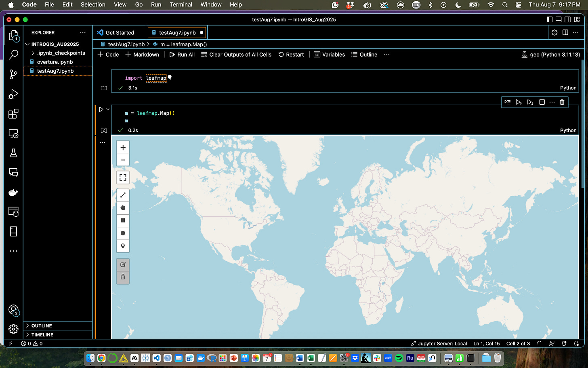Execute cells above using cell toolbar
Image resolution: width=588 pixels, height=368 pixels.
(x=519, y=102)
